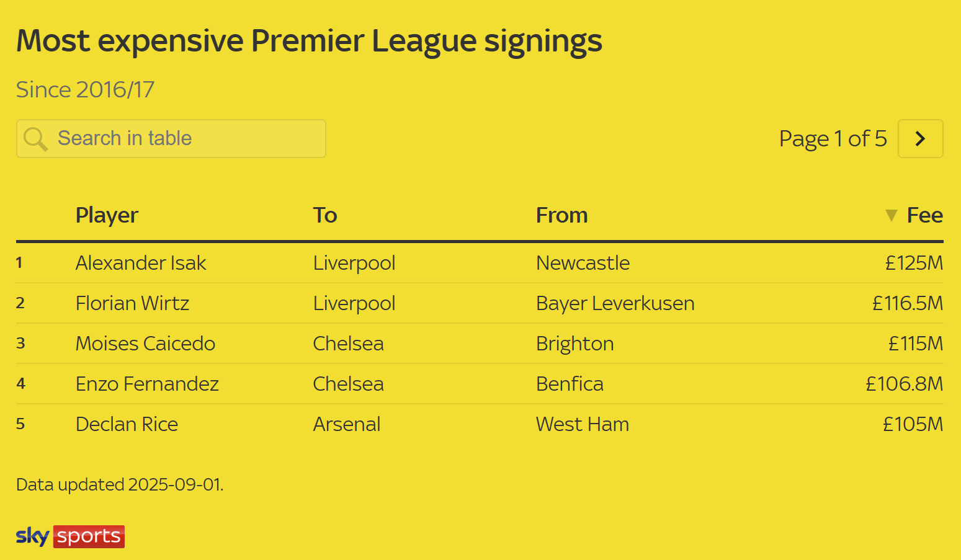The height and width of the screenshot is (560, 961).
Task: Click the £106.8M fee value
Action: [905, 384]
